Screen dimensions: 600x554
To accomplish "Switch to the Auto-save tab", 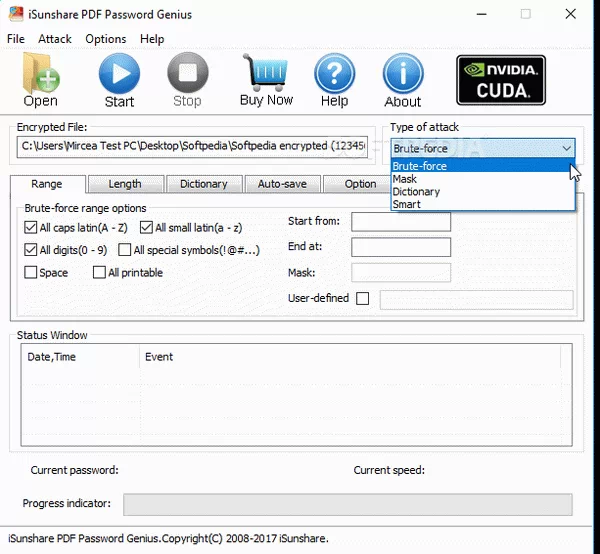I will point(282,184).
